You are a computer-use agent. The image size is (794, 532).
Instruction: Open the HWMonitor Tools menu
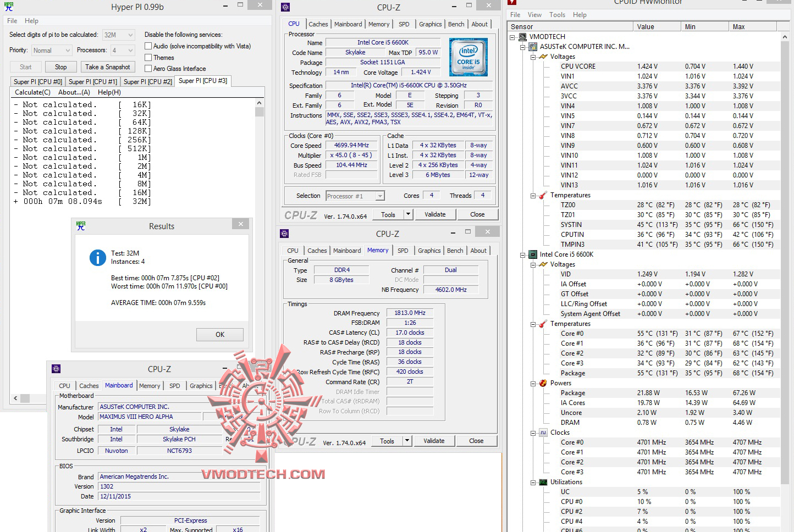tap(557, 15)
